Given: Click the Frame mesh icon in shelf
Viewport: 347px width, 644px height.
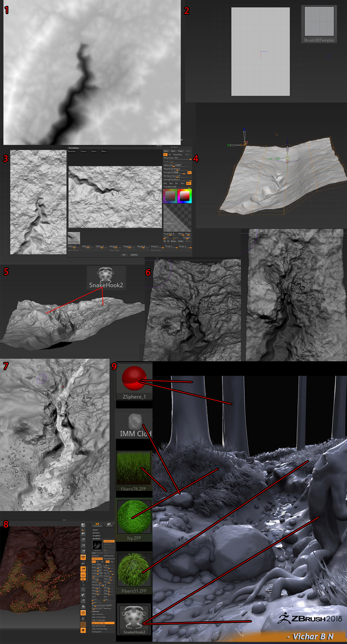Looking at the screenshot, I should click(83, 589).
